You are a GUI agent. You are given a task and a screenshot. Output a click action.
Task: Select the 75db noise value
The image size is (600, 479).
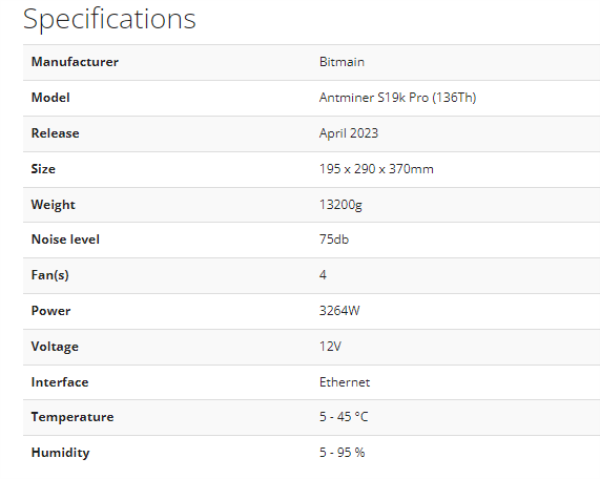point(333,240)
